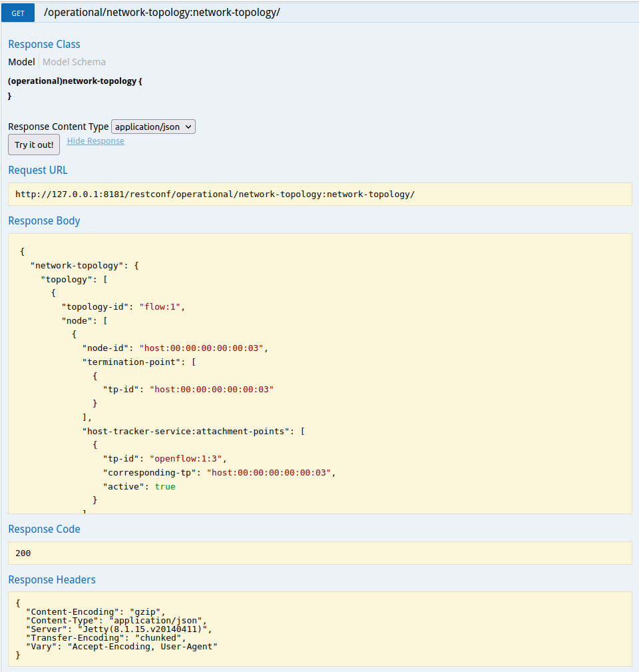Click the green true value for active
Viewport: 639px width, 672px height.
165,487
